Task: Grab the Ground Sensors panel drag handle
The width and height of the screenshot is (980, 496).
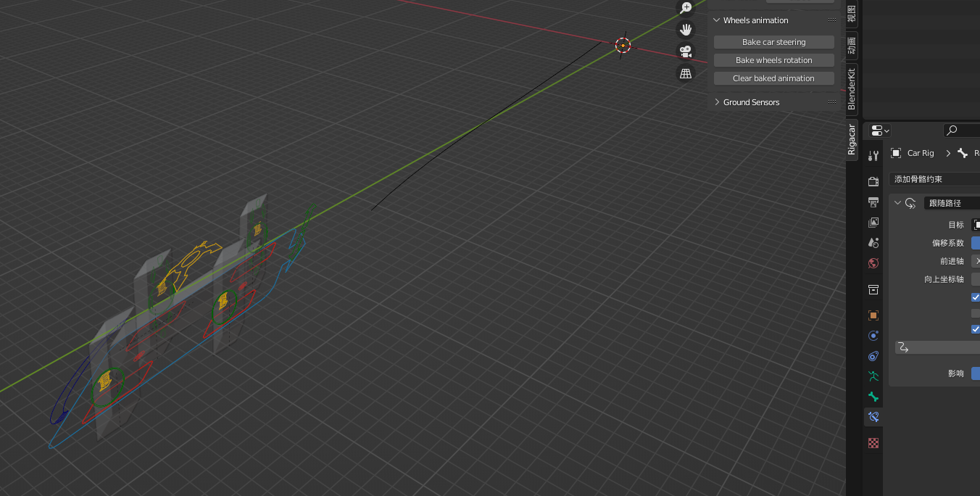Action: pos(832,102)
